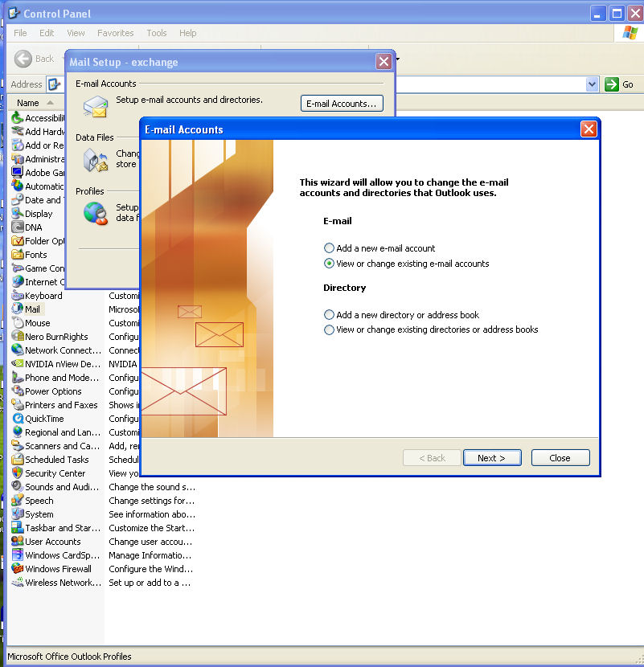Select the Automatic Updates icon
Viewport: 644px width, 667px height.
18,186
